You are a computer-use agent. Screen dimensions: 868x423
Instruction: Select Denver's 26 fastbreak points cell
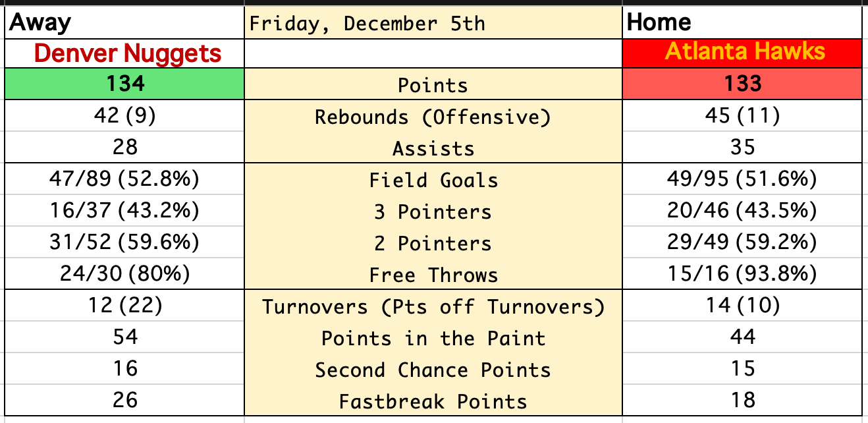pyautogui.click(x=124, y=401)
